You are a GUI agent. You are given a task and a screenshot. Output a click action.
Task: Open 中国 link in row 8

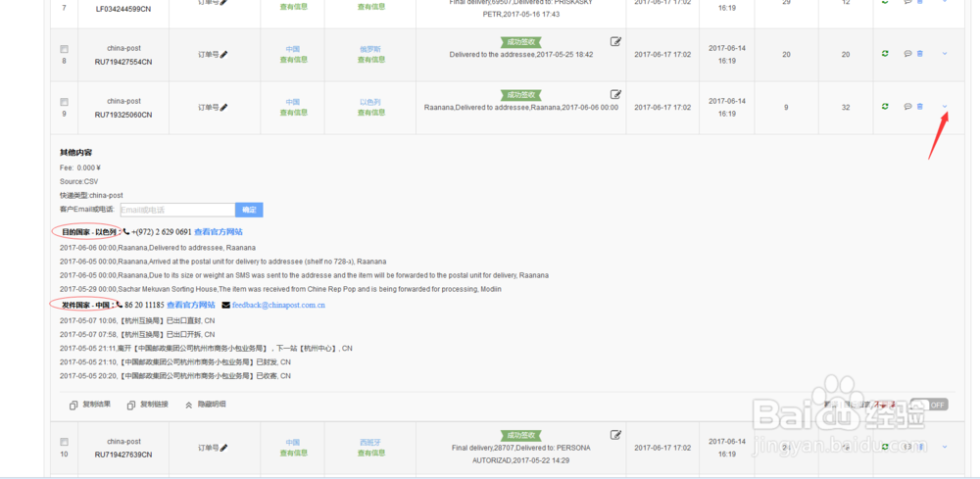292,49
